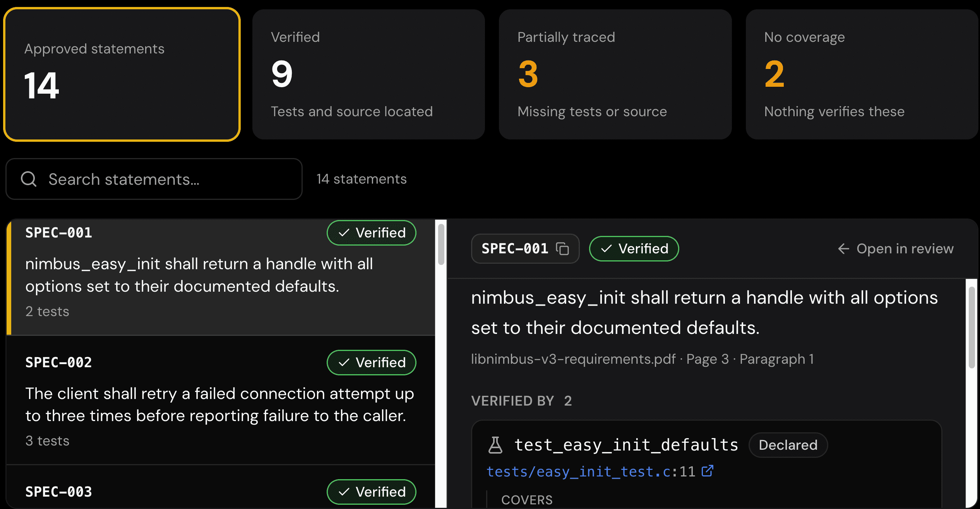This screenshot has width=980, height=509.
Task: Click the Verified badge on the SPEC-001 list row
Action: tap(372, 233)
